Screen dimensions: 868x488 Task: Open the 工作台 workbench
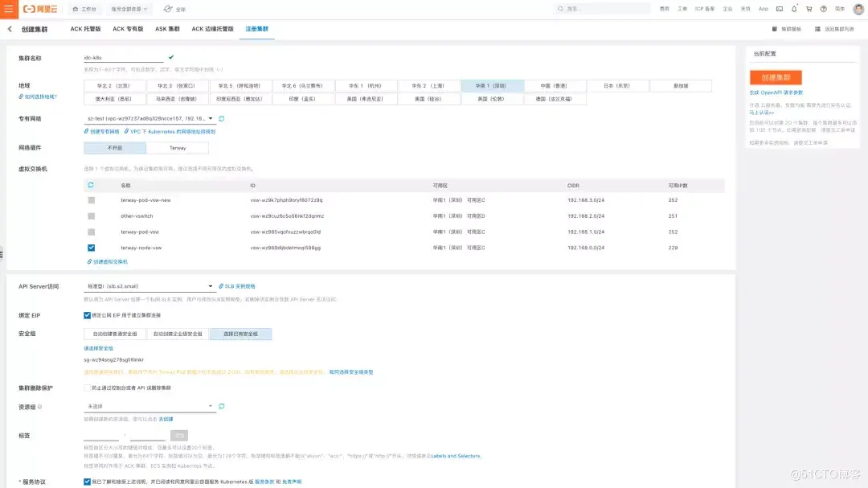[x=84, y=9]
